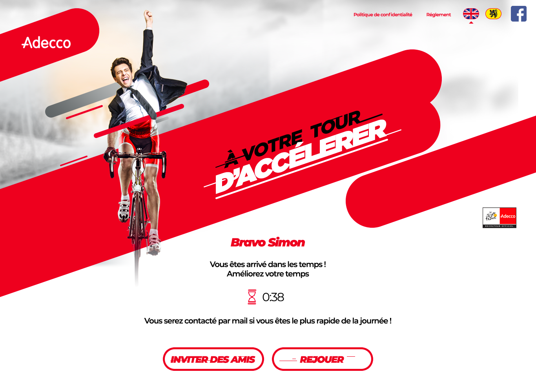The image size is (536, 392).
Task: Click the À votre tour d'accélérer title
Action: click(302, 153)
